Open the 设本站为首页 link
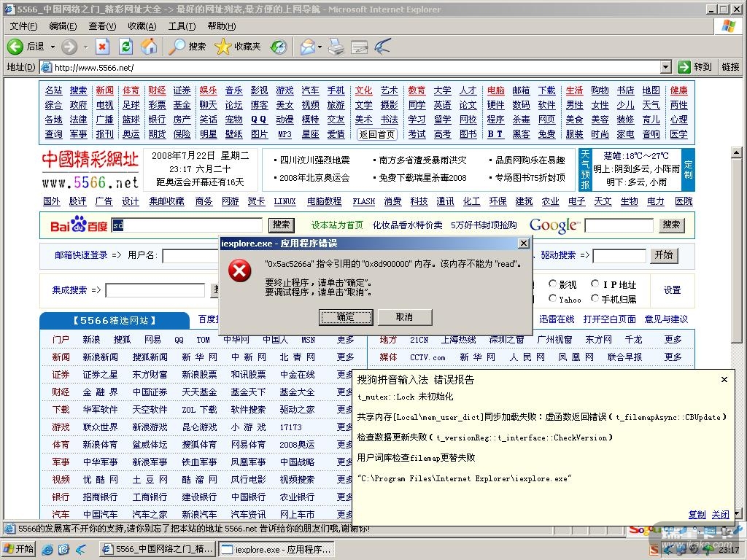Screen dimensions: 747x560 (x=337, y=225)
